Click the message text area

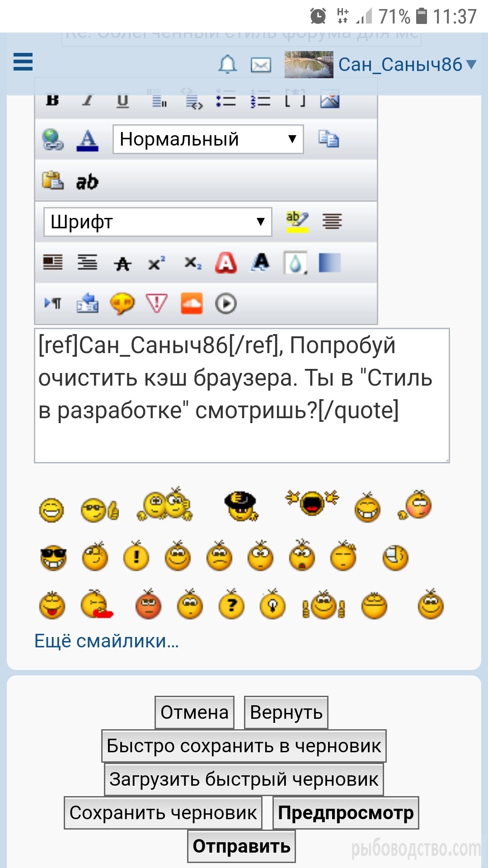point(242,396)
